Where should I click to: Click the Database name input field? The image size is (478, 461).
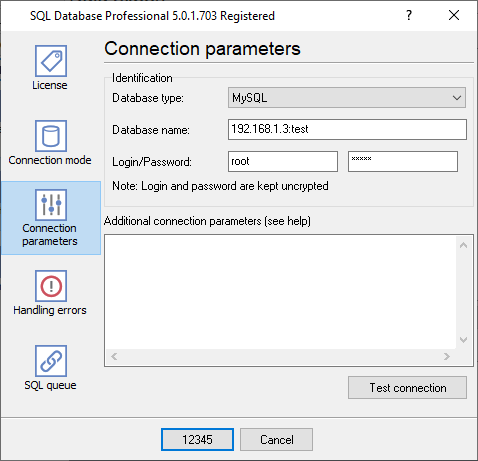point(347,129)
